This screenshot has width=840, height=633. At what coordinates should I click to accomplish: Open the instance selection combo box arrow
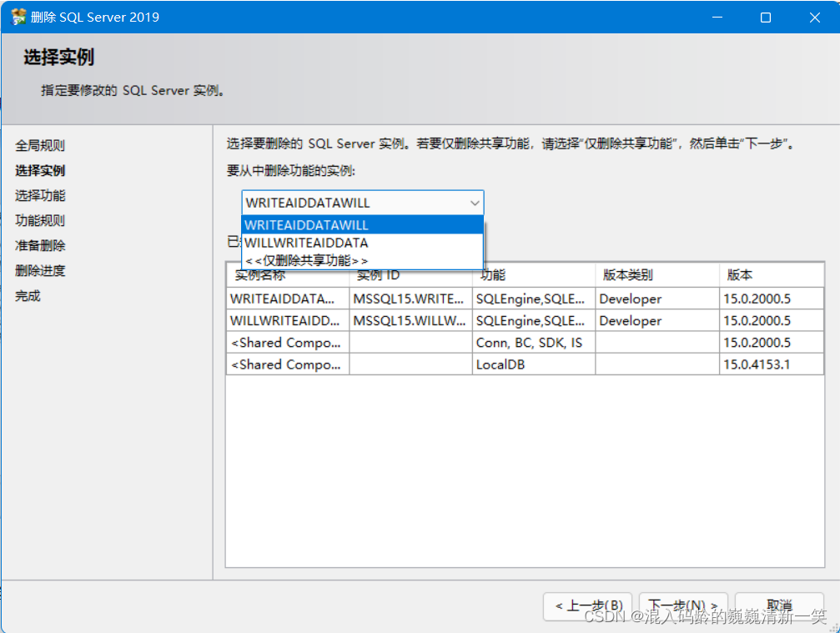(x=474, y=203)
